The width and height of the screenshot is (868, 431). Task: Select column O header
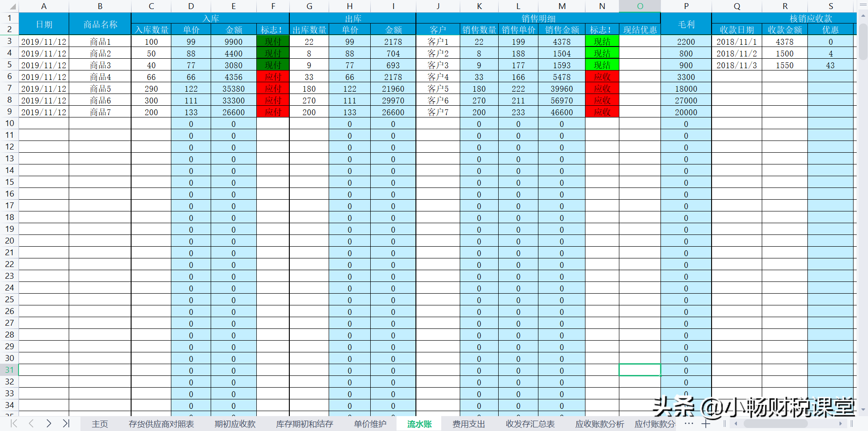(640, 6)
